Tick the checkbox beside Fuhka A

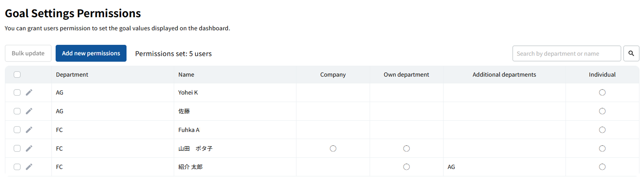(x=17, y=130)
